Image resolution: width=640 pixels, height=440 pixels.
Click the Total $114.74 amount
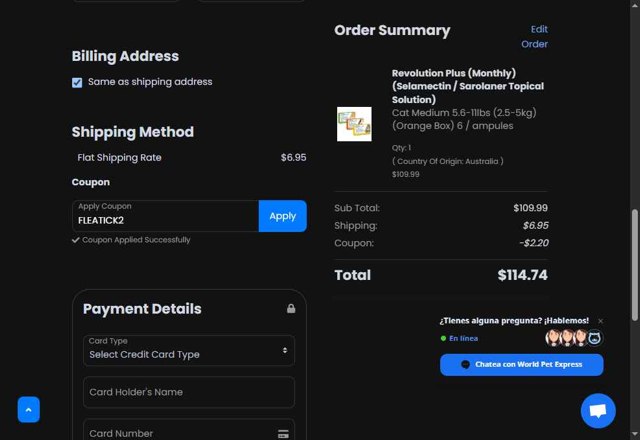point(522,275)
